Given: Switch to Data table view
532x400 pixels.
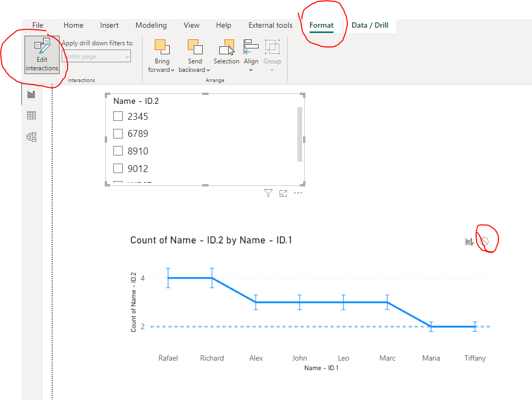Looking at the screenshot, I should pos(31,116).
